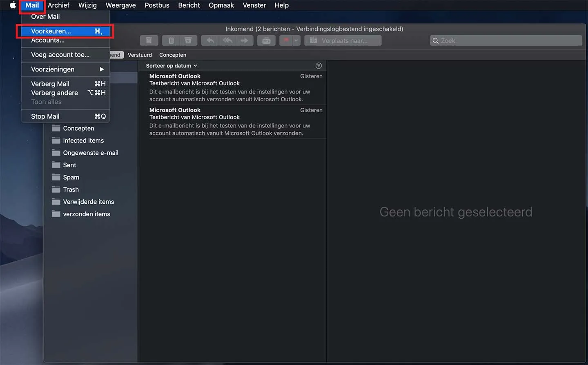Image resolution: width=588 pixels, height=365 pixels.
Task: Open the Spam folder in the sidebar
Action: click(70, 177)
